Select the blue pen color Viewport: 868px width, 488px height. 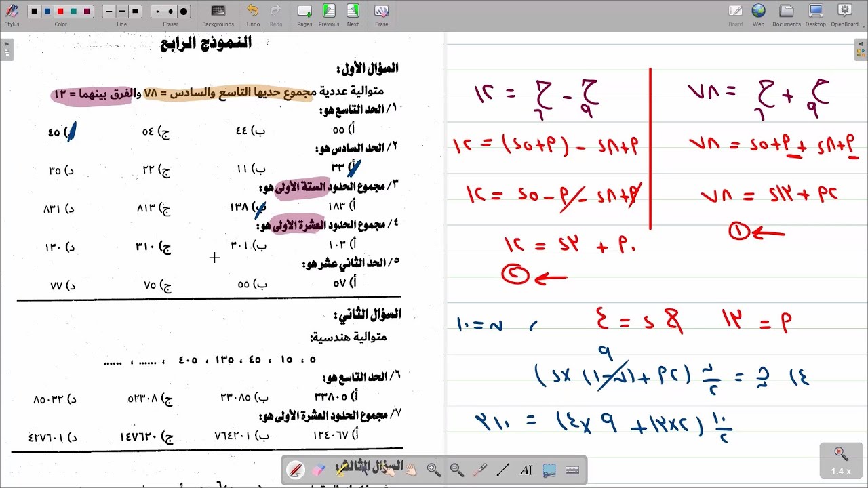coord(47,12)
